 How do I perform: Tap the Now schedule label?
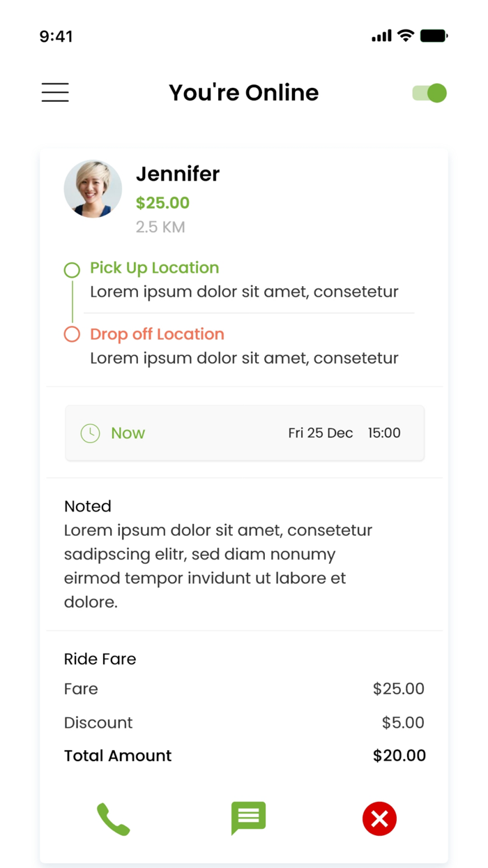pos(128,433)
